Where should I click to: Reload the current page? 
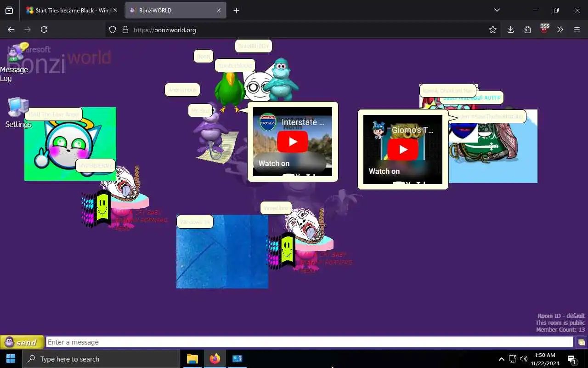pyautogui.click(x=44, y=29)
